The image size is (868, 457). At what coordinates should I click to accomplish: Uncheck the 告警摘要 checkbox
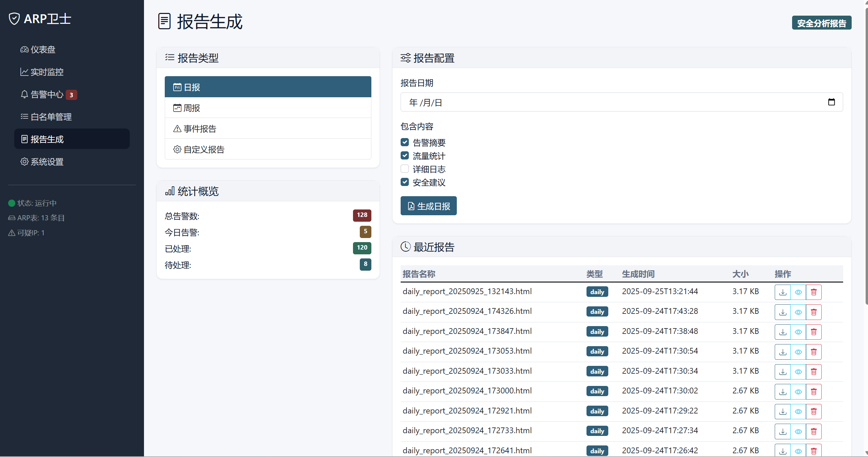(405, 142)
